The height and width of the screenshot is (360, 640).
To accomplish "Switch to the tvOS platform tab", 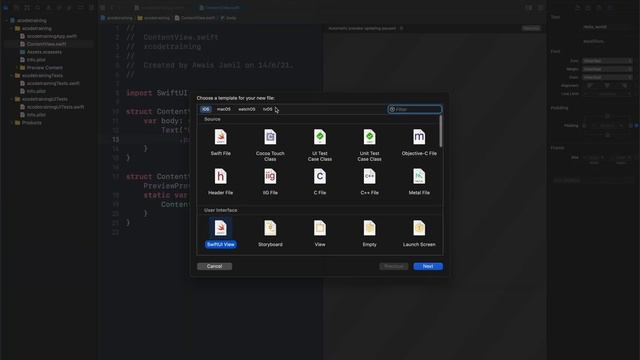I will pos(267,109).
